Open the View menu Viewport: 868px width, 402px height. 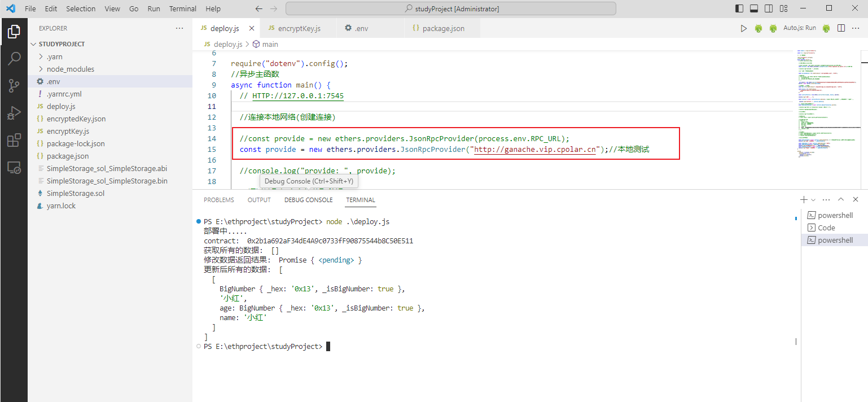[112, 8]
